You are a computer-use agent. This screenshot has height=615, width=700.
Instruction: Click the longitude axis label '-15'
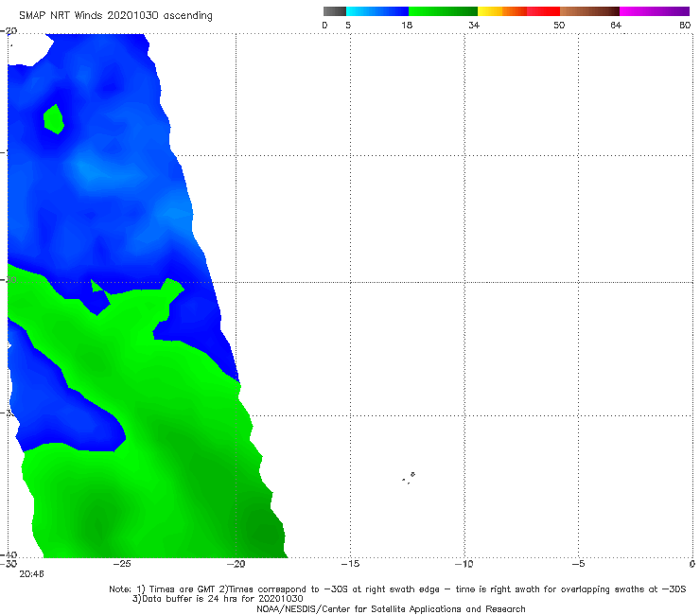tap(350, 564)
